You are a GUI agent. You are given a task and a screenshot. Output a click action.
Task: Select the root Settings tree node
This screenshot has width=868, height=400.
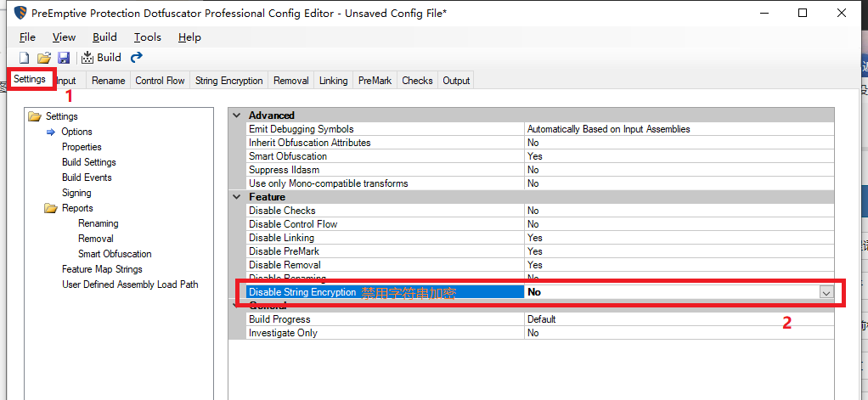pyautogui.click(x=61, y=116)
